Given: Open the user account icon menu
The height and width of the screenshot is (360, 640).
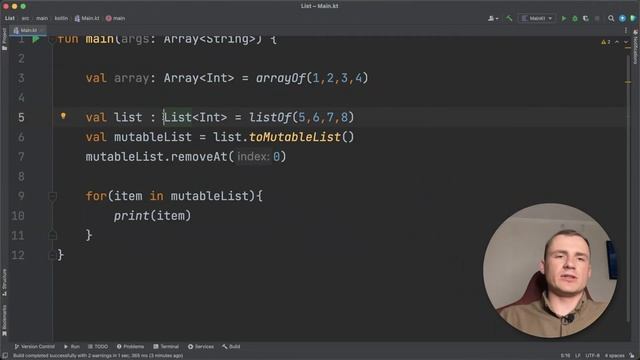Looking at the screenshot, I should [x=493, y=18].
